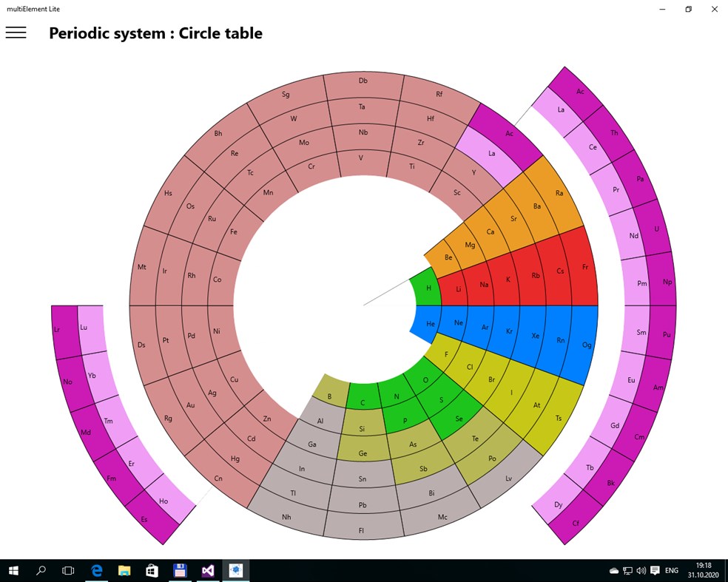The width and height of the screenshot is (728, 582).
Task: Select the Oxygen segment
Action: pyautogui.click(x=425, y=379)
